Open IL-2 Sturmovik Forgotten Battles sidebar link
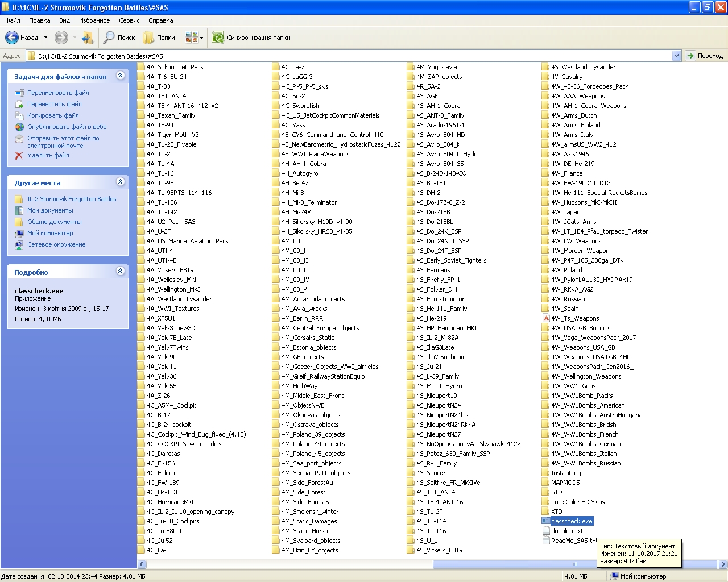Viewport: 728px width, 582px height. point(72,199)
